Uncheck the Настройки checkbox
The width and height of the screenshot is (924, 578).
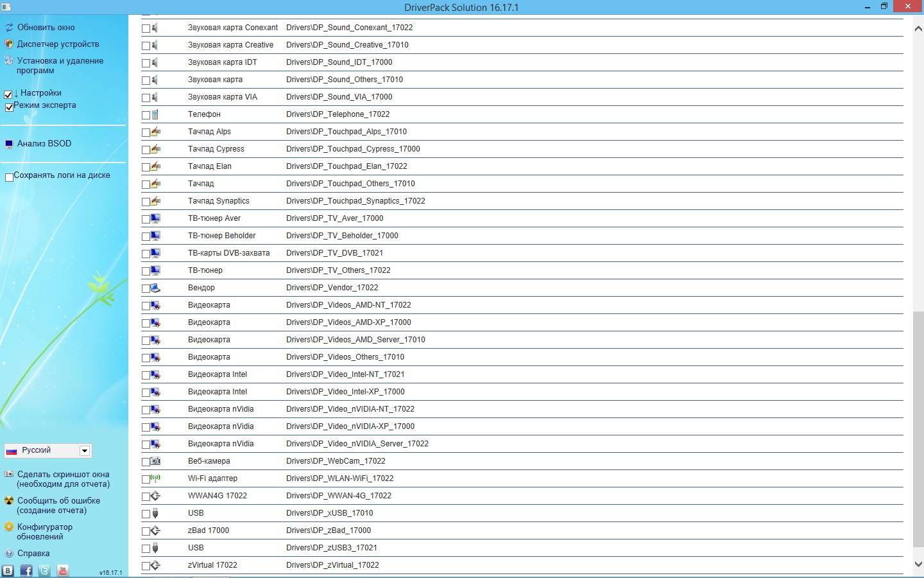(x=8, y=94)
